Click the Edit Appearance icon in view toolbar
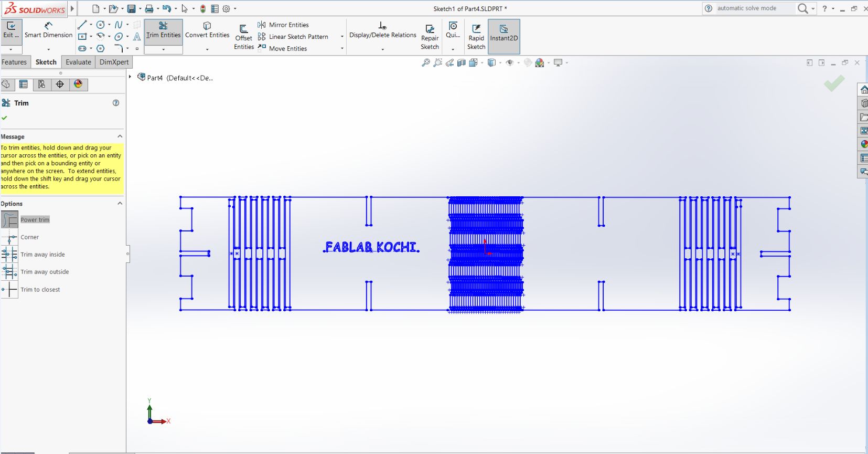The image size is (868, 454). click(x=528, y=62)
